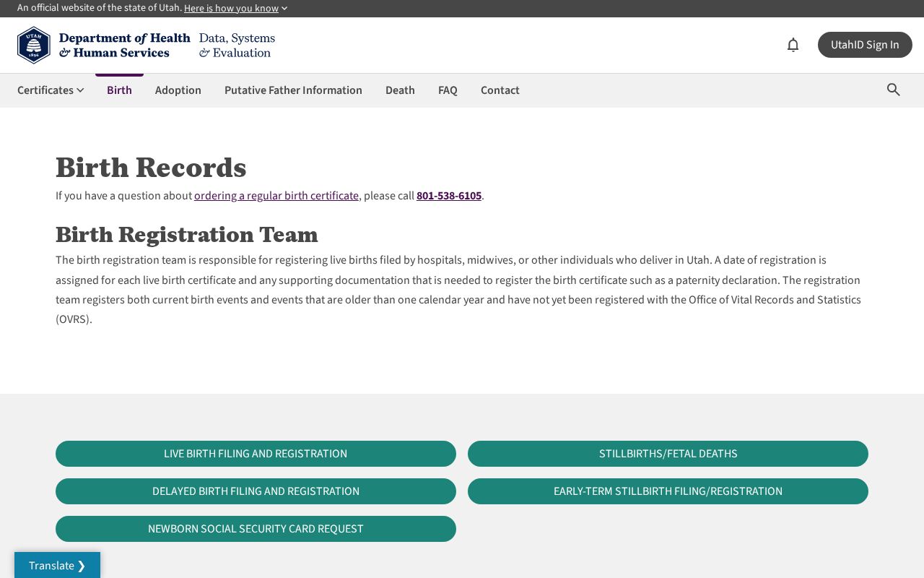
Task: Follow the ordering a regular birth certificate link
Action: [276, 196]
